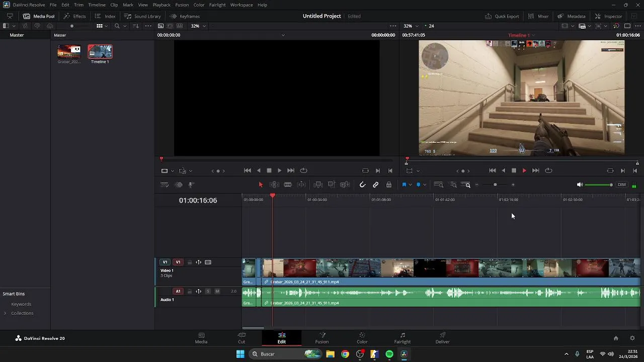
Task: Adjust the media pool thumbnail size slider
Action: click(x=72, y=26)
